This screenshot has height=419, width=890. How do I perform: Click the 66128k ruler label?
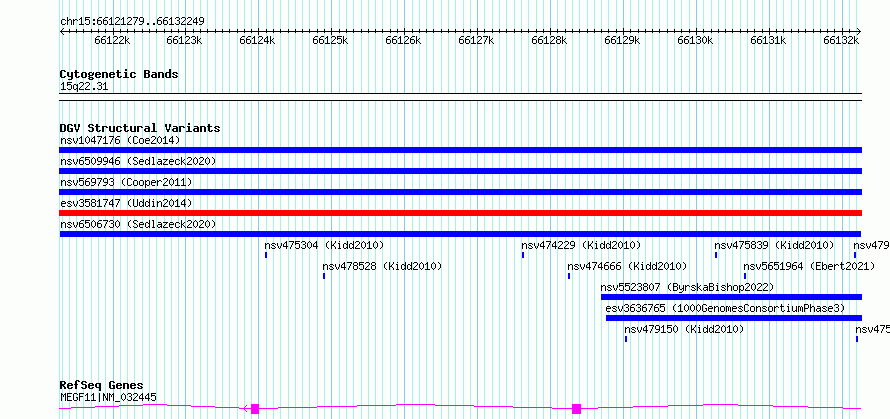pos(549,40)
